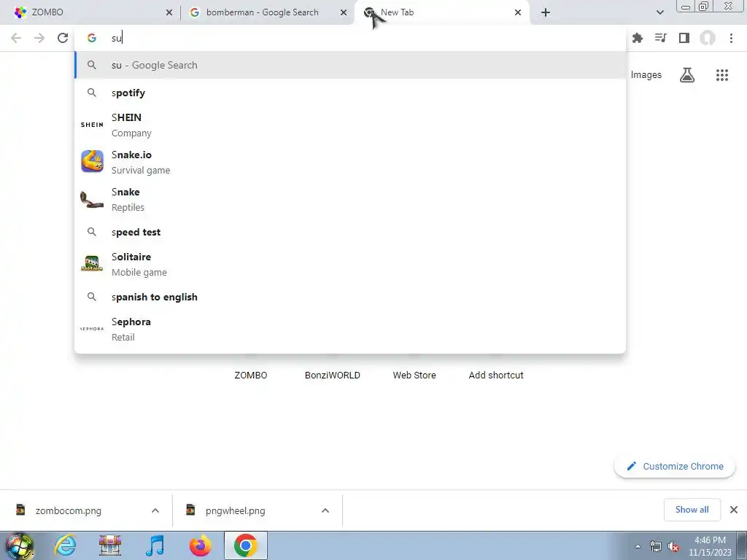747x560 pixels.
Task: Expand pngwheel.png download options
Action: click(x=325, y=510)
